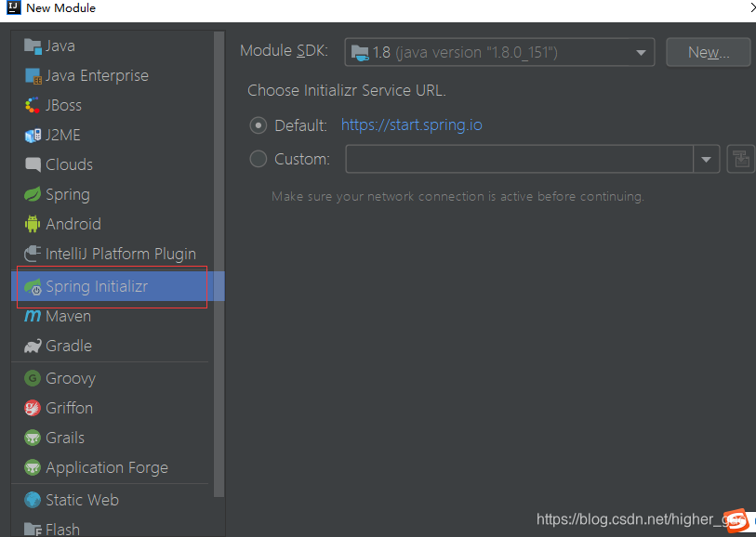Click the Android robot icon

(33, 224)
